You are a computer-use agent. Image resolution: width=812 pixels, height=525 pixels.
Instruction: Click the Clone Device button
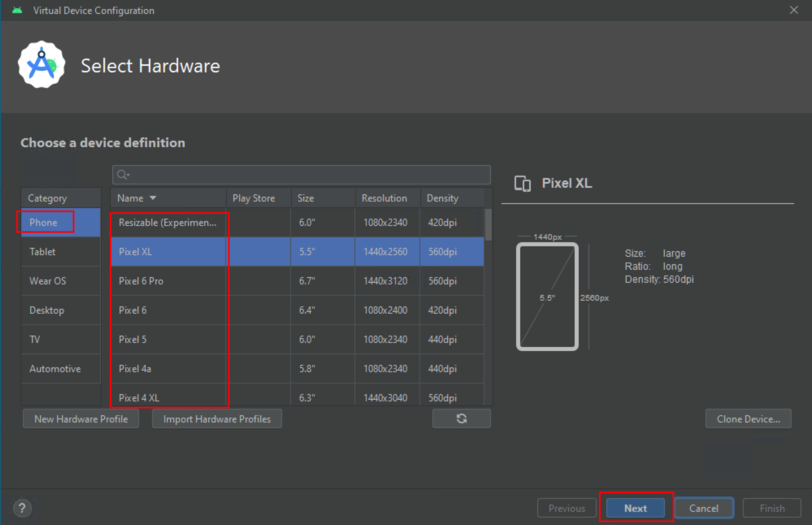[x=748, y=419]
